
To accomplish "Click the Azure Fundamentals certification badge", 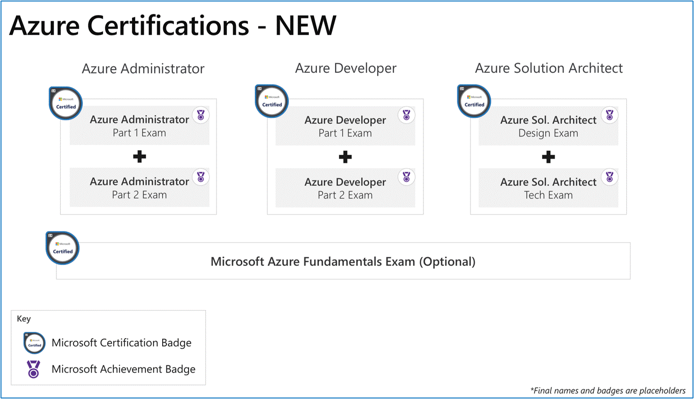I will coord(63,248).
